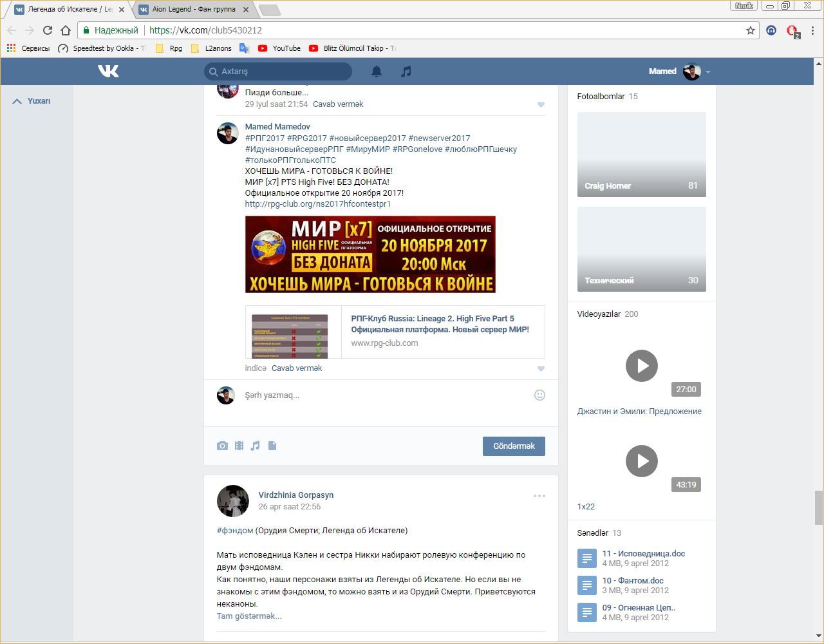
Task: Open the МИР x7 banner image
Action: click(x=370, y=254)
